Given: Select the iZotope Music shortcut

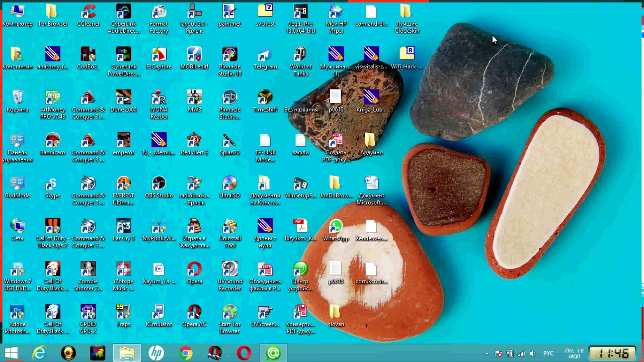Looking at the screenshot, I should pos(123,277).
